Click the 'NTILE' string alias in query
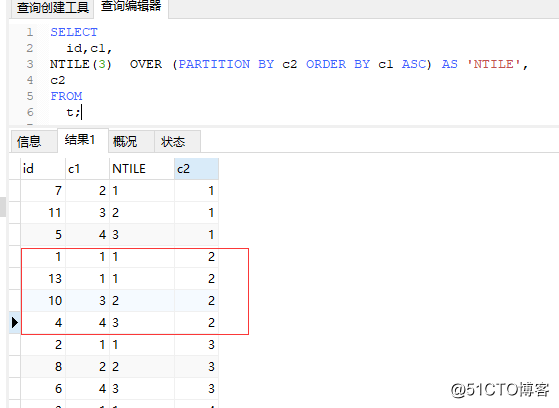This screenshot has height=408, width=559. coord(493,64)
